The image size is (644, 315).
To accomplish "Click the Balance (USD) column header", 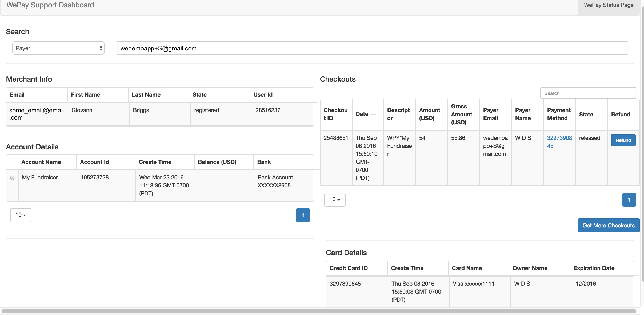I will point(224,162).
